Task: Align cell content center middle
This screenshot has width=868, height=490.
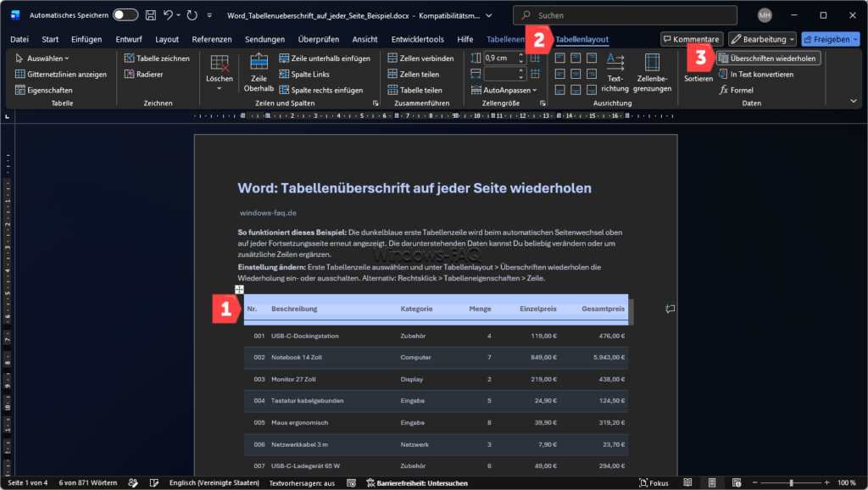Action: (576, 74)
